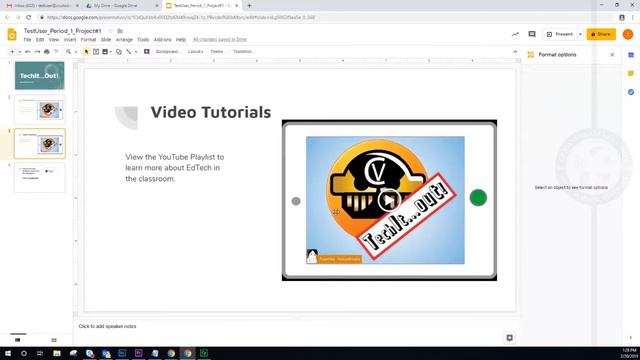Open the View menu

click(x=54, y=40)
